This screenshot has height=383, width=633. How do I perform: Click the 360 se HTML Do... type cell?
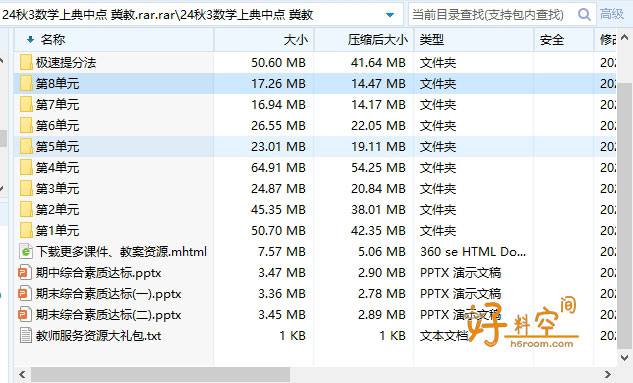[473, 251]
